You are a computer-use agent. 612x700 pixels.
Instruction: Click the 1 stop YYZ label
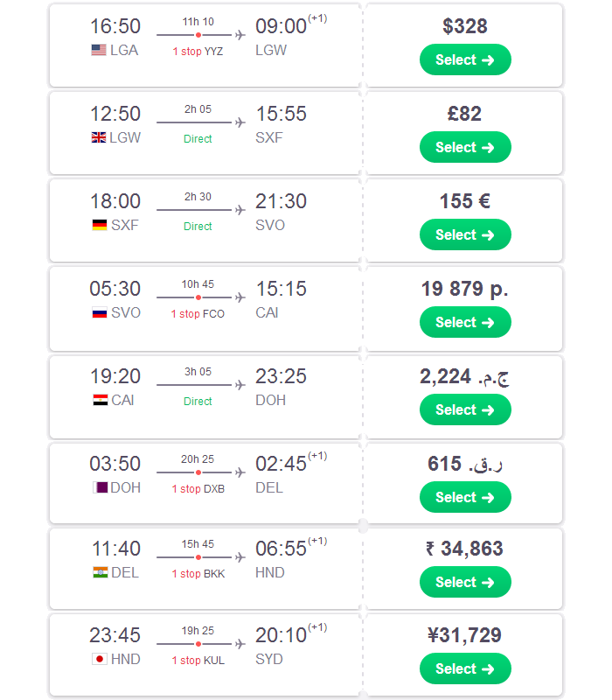[198, 52]
